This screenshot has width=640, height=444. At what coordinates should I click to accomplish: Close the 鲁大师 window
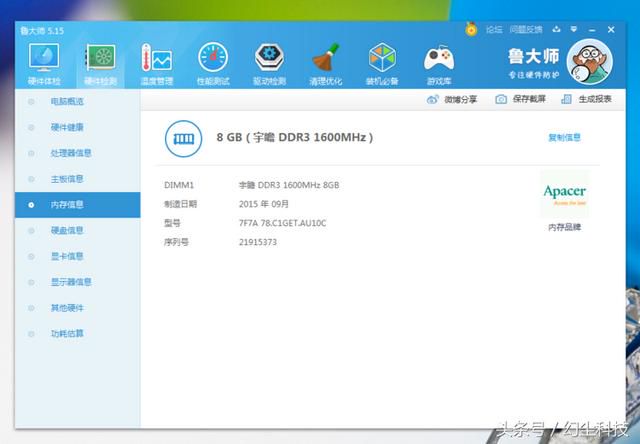click(611, 30)
